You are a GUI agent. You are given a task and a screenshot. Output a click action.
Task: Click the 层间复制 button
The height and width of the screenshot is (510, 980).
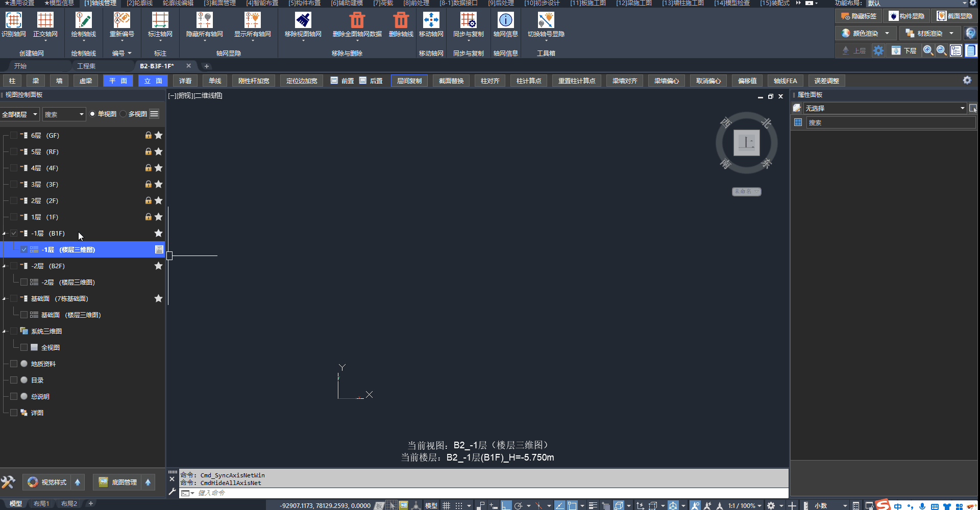point(409,81)
